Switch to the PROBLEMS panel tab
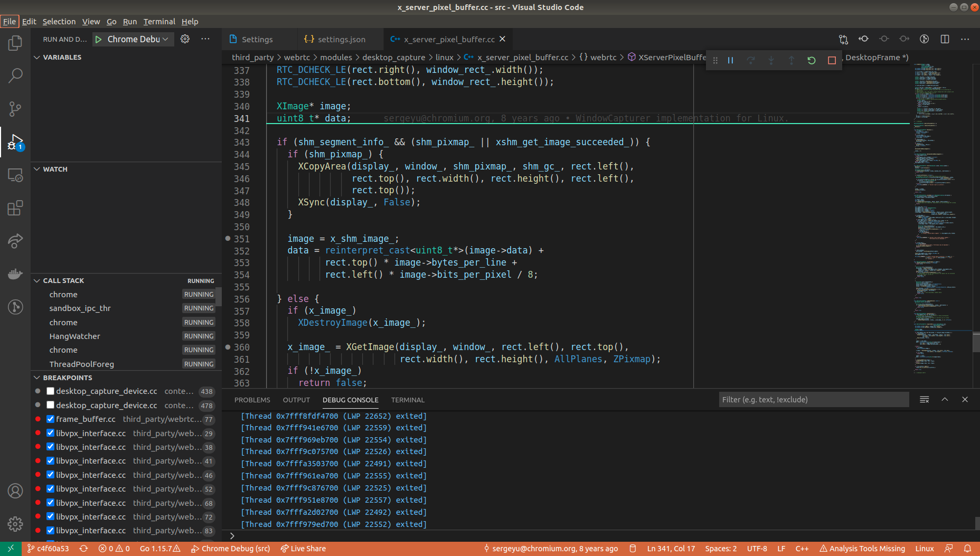980x556 pixels. 252,400
